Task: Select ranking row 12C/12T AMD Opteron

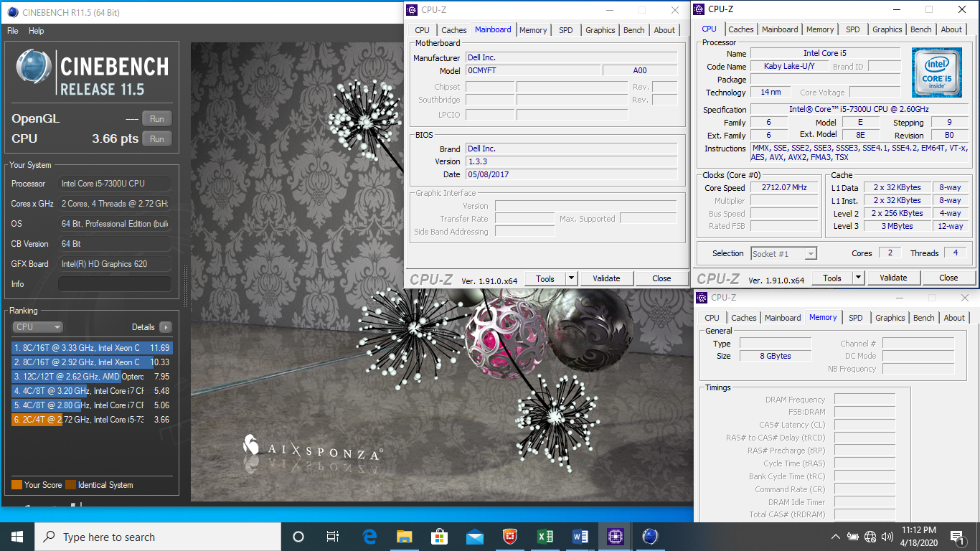Action: click(x=92, y=377)
